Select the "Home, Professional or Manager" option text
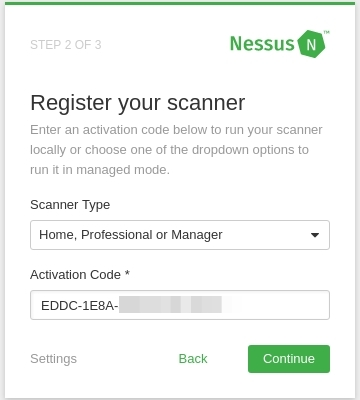360x400 pixels. pos(131,235)
